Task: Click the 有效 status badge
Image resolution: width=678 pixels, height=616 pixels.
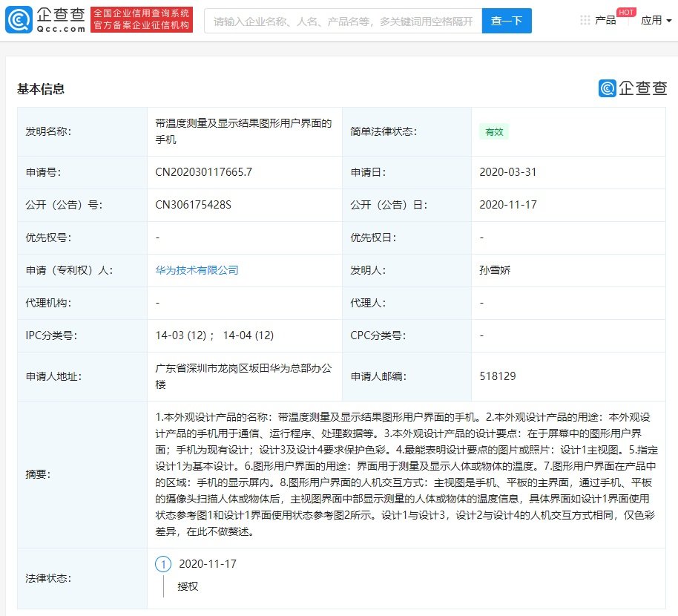Action: click(x=494, y=132)
